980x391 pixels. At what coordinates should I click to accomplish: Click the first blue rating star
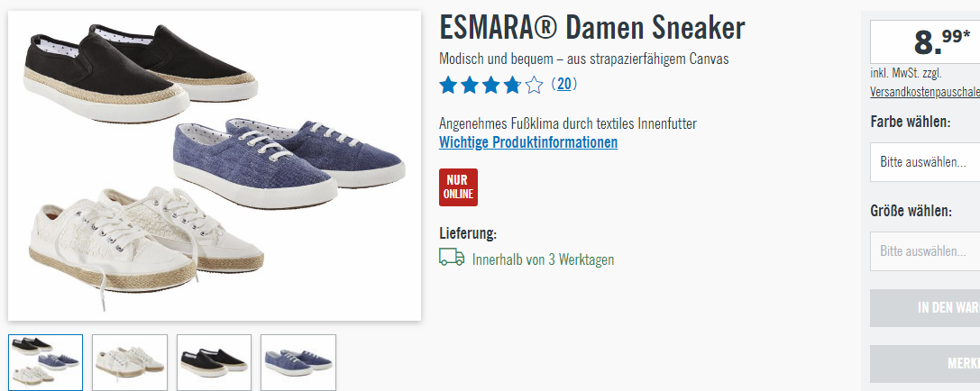(x=448, y=85)
